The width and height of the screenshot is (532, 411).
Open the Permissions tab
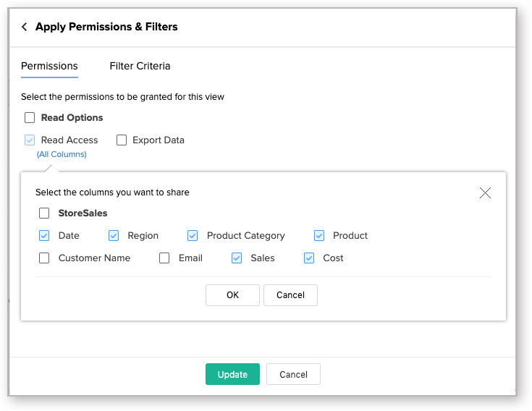[49, 66]
